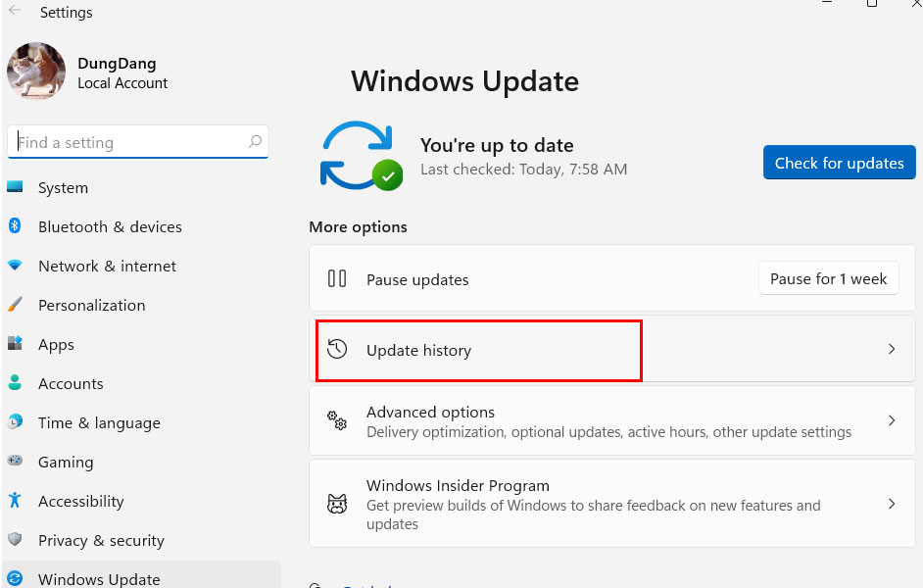Click the magnifier search icon

tap(255, 141)
